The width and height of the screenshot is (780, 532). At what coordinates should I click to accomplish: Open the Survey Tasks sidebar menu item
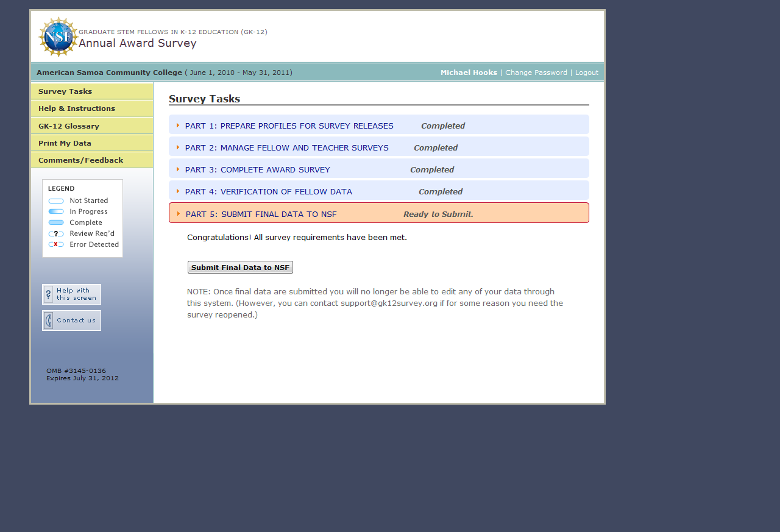(92, 91)
